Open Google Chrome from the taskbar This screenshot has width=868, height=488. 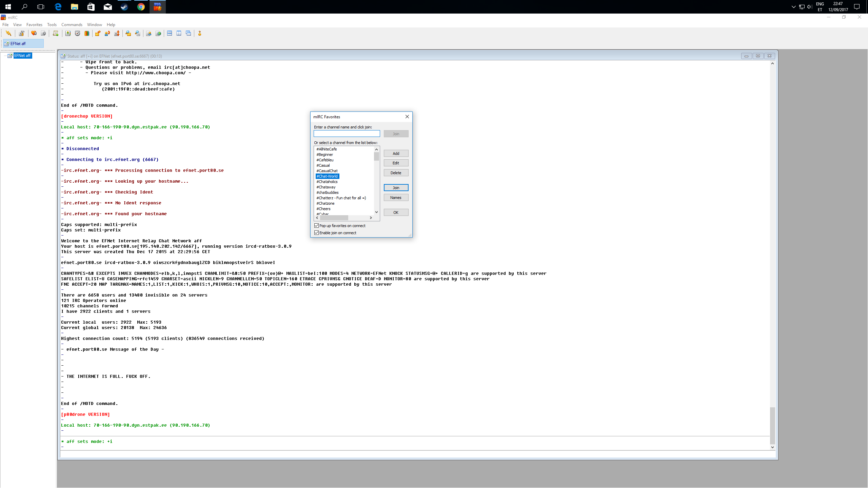(x=141, y=7)
